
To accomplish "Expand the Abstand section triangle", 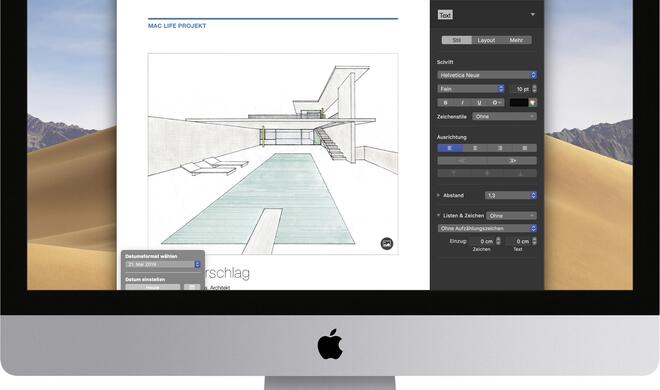I will (x=438, y=195).
